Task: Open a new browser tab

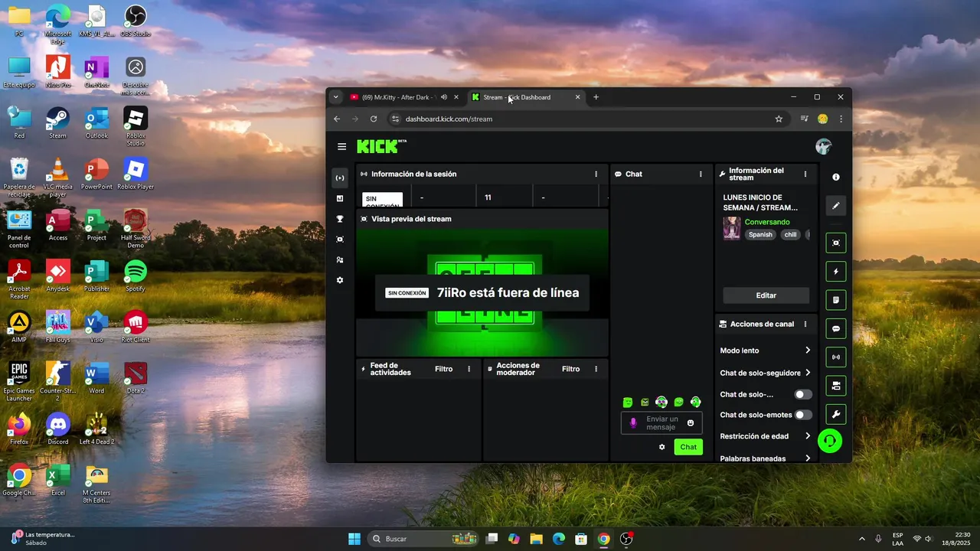Action: (x=596, y=97)
